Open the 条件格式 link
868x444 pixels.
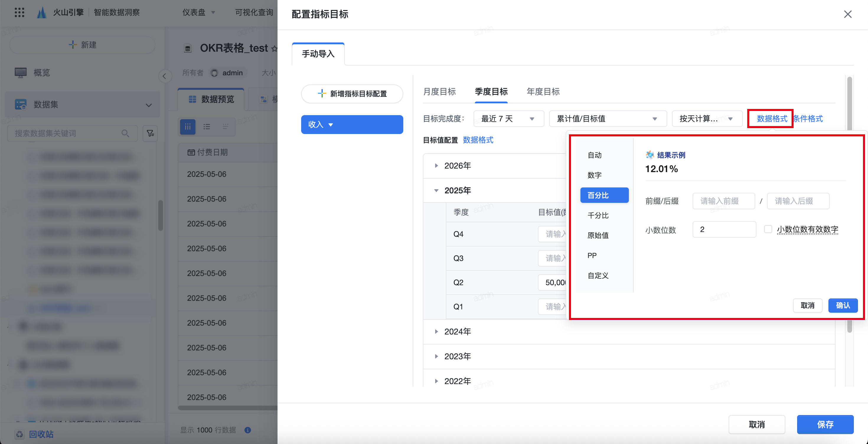(x=808, y=119)
